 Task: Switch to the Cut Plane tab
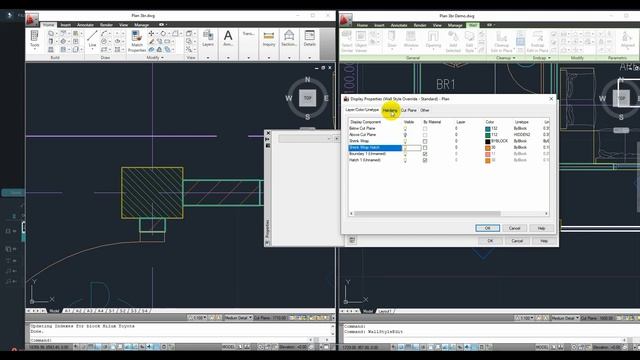[409, 110]
